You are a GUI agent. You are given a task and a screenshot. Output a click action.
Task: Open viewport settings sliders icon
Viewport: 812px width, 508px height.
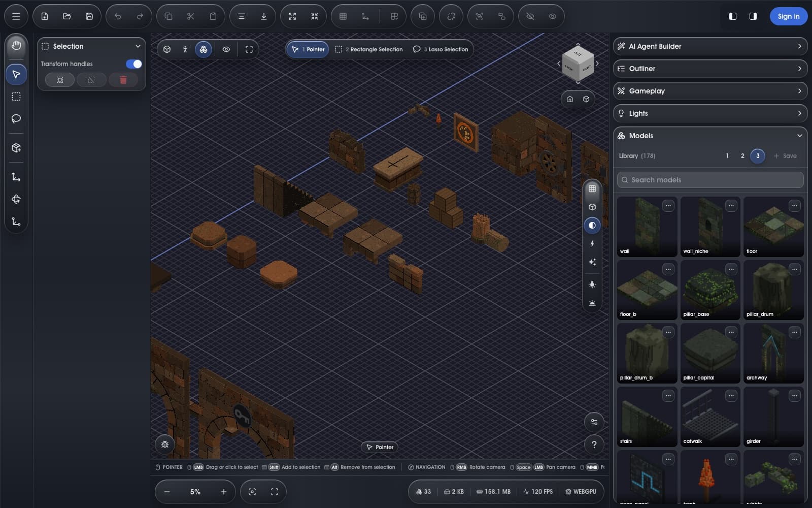[594, 422]
